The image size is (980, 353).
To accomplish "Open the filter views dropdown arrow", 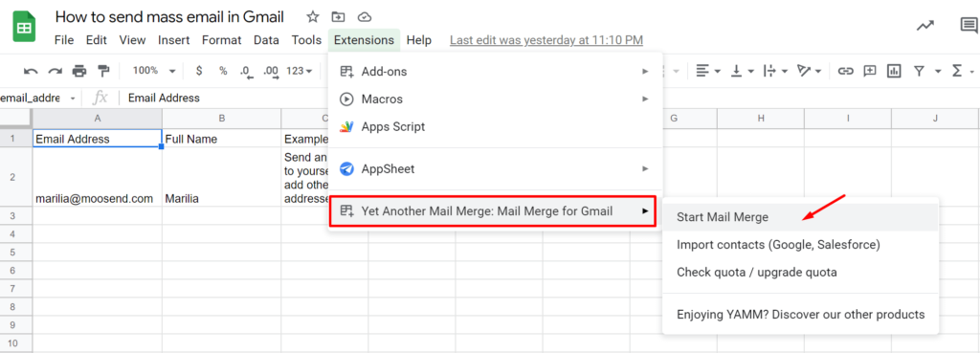I will 938,72.
